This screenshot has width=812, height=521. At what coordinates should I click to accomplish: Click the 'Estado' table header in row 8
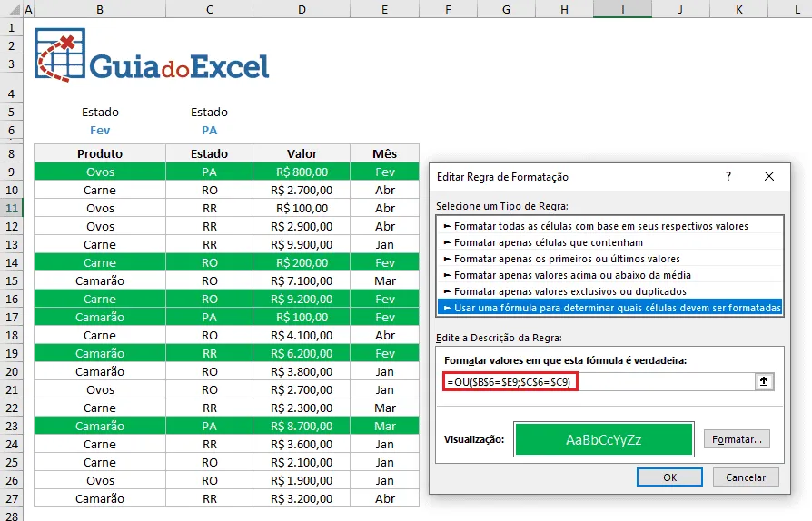click(209, 153)
